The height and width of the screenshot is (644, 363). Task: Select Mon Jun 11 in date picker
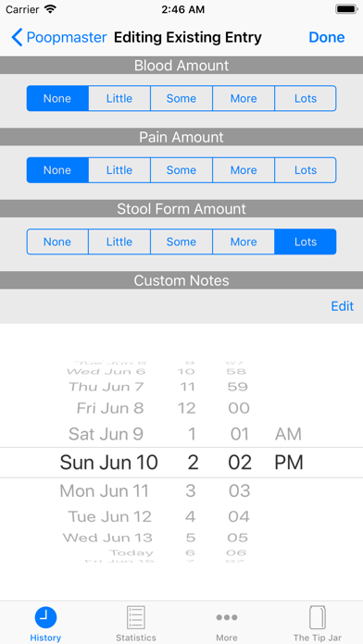tap(105, 490)
